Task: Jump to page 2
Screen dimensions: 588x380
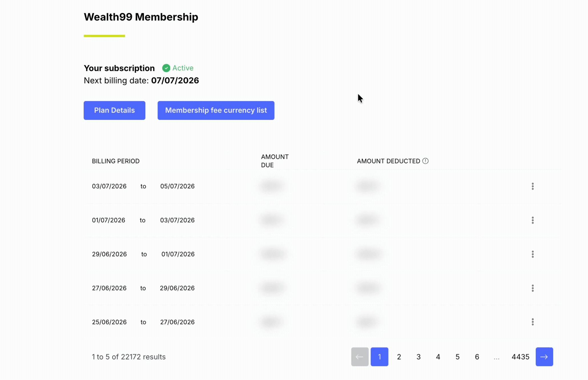Action: [399, 357]
